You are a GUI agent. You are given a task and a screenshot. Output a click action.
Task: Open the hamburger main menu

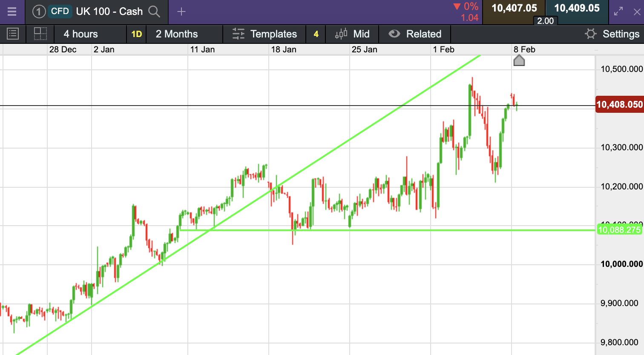[x=12, y=11]
